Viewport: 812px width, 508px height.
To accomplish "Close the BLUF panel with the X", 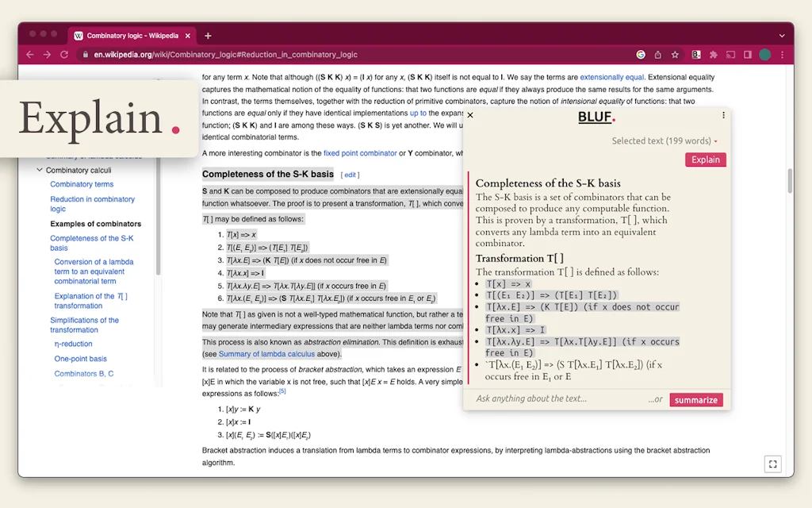I will (469, 115).
